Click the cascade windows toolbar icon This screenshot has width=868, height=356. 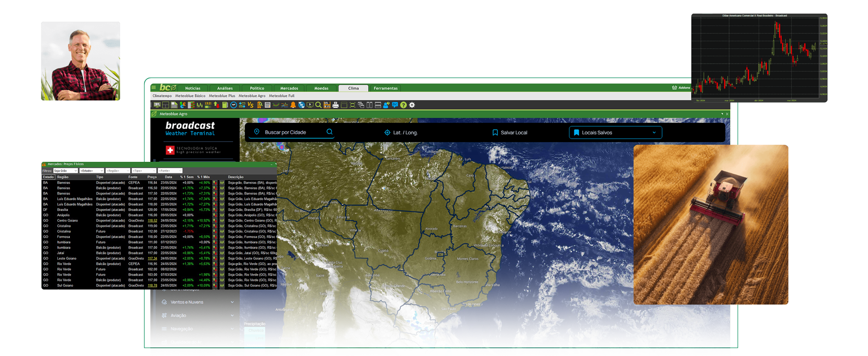(x=361, y=105)
